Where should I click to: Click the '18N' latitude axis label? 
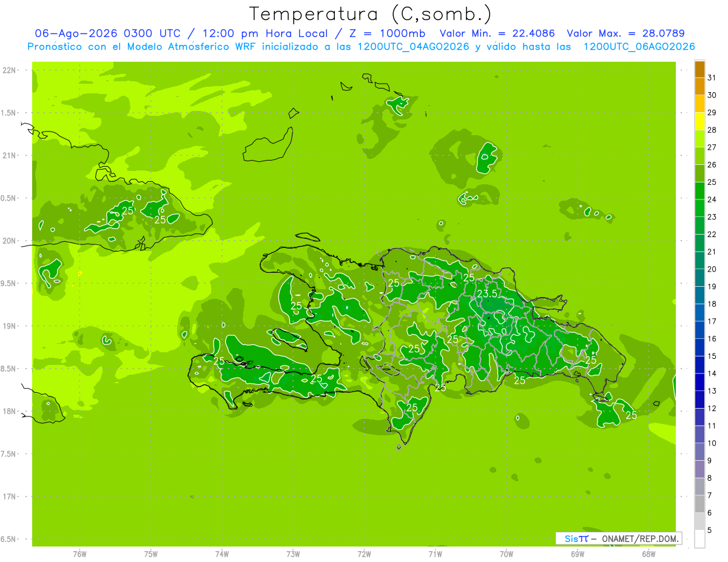[x=9, y=411]
